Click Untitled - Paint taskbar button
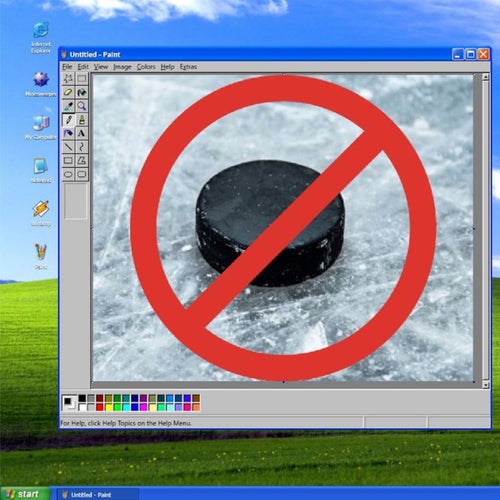Viewport: 500px width, 500px height. click(x=97, y=494)
